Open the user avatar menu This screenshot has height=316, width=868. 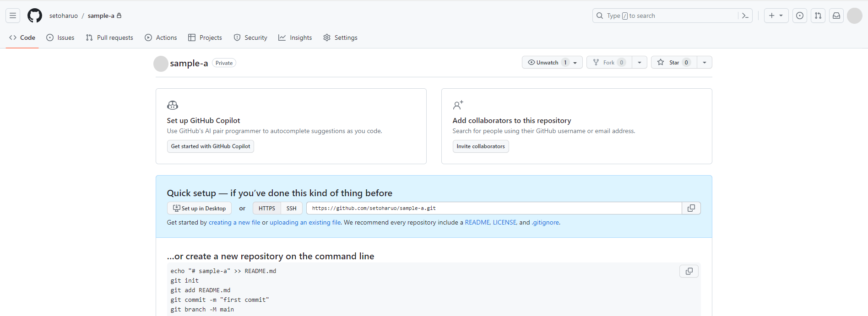[855, 16]
